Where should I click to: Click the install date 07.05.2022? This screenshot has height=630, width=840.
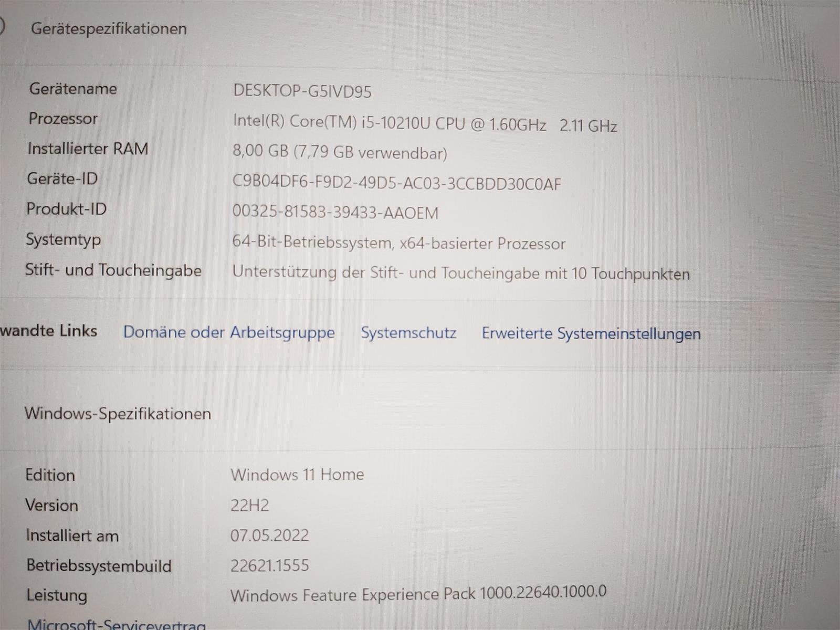click(x=269, y=535)
